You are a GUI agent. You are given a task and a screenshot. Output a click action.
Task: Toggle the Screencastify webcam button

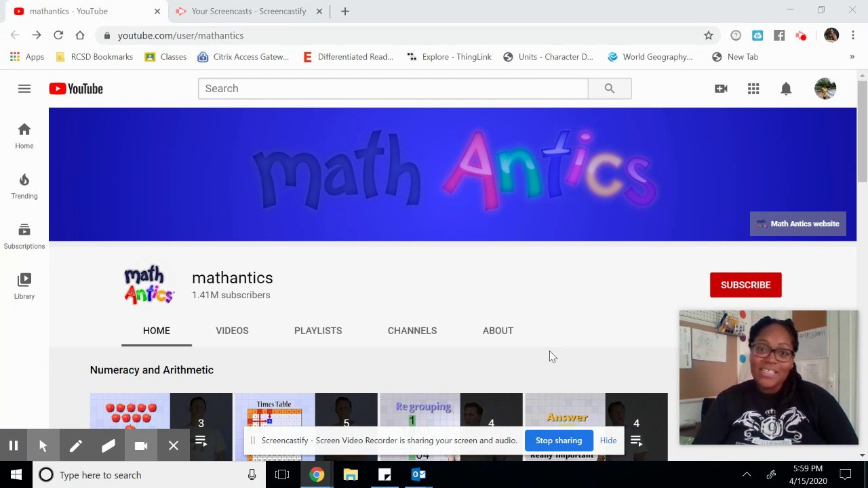click(141, 445)
